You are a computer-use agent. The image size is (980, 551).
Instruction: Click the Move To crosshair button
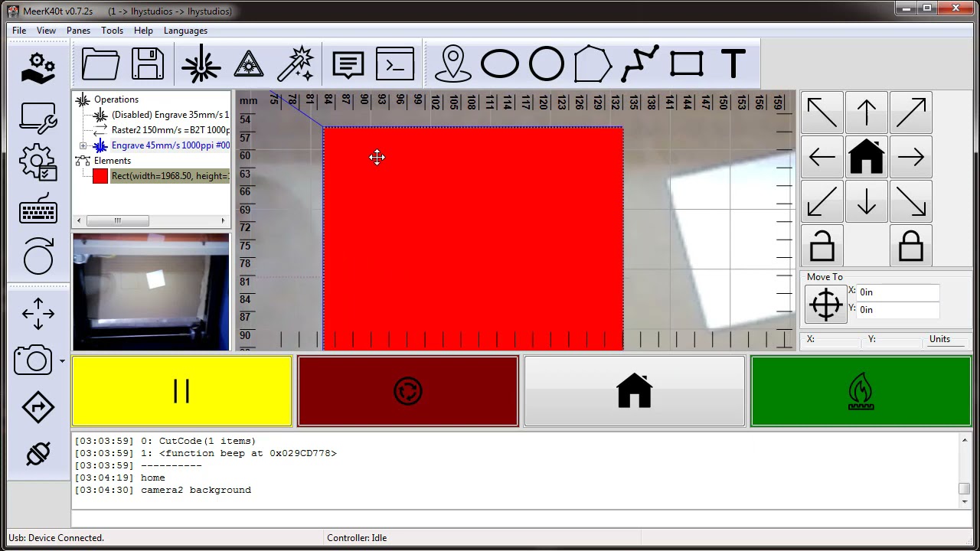826,304
